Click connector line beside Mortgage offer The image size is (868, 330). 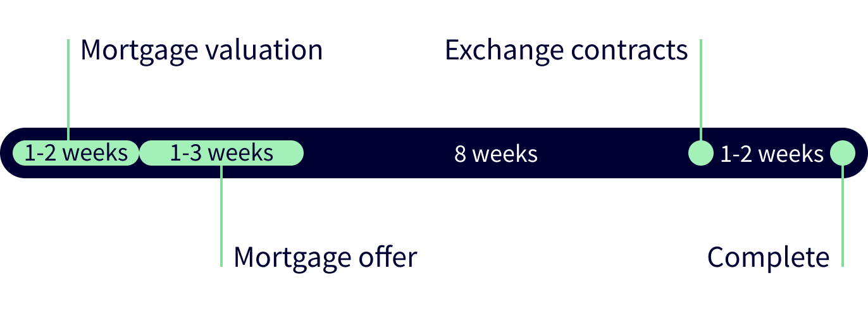[x=221, y=216]
